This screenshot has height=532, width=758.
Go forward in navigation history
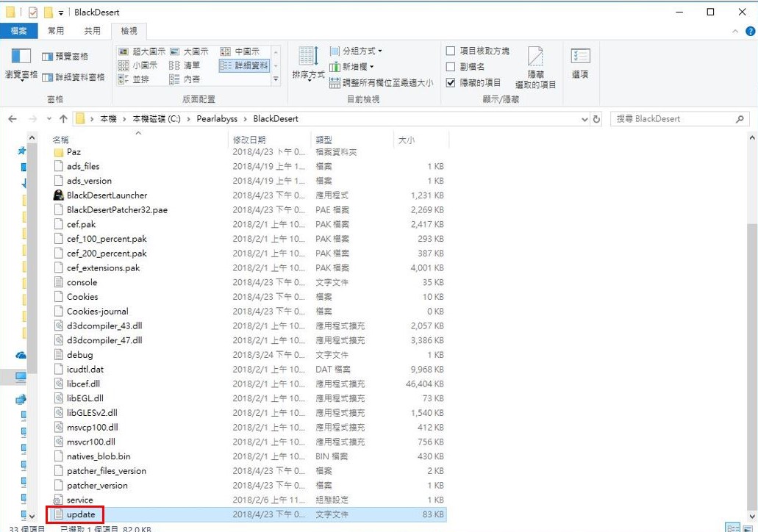(32, 119)
